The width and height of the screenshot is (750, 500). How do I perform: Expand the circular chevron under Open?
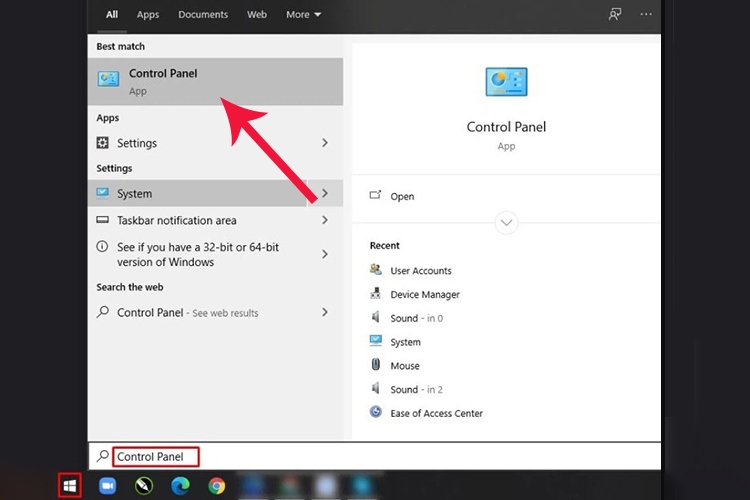pyautogui.click(x=506, y=222)
